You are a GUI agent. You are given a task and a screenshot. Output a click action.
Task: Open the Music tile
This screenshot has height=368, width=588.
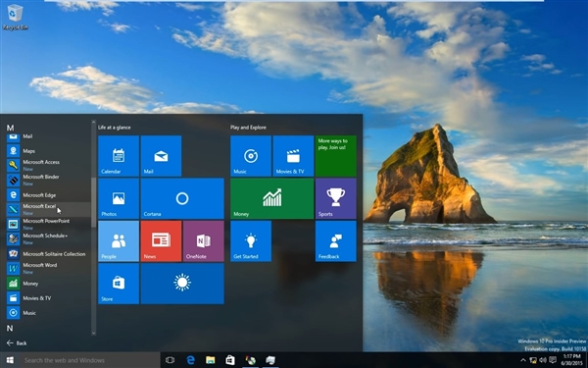[x=251, y=156]
